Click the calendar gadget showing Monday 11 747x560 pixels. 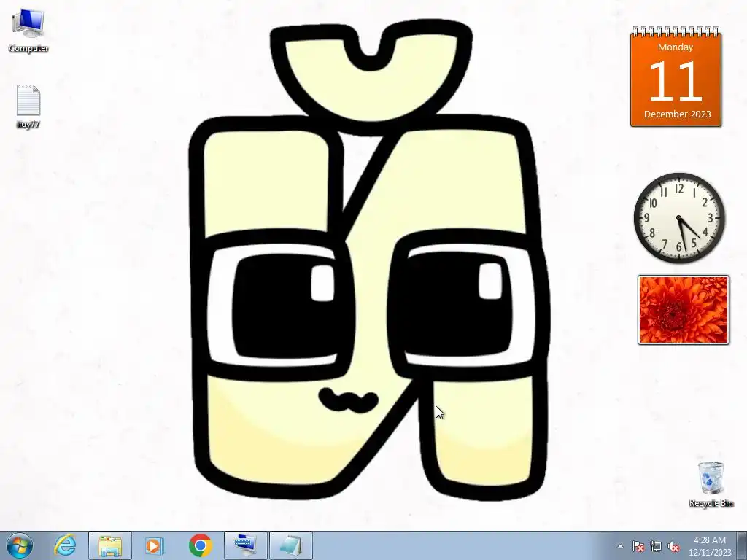tap(676, 77)
